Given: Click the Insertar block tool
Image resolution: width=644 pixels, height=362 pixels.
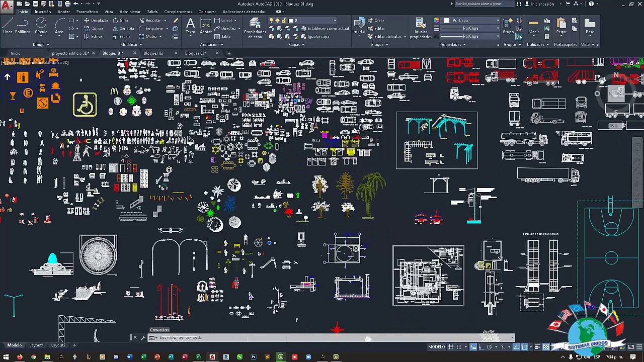Looking at the screenshot, I should click(359, 26).
